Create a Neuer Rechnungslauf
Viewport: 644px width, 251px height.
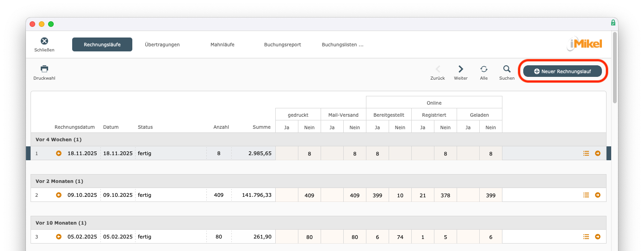pos(562,71)
